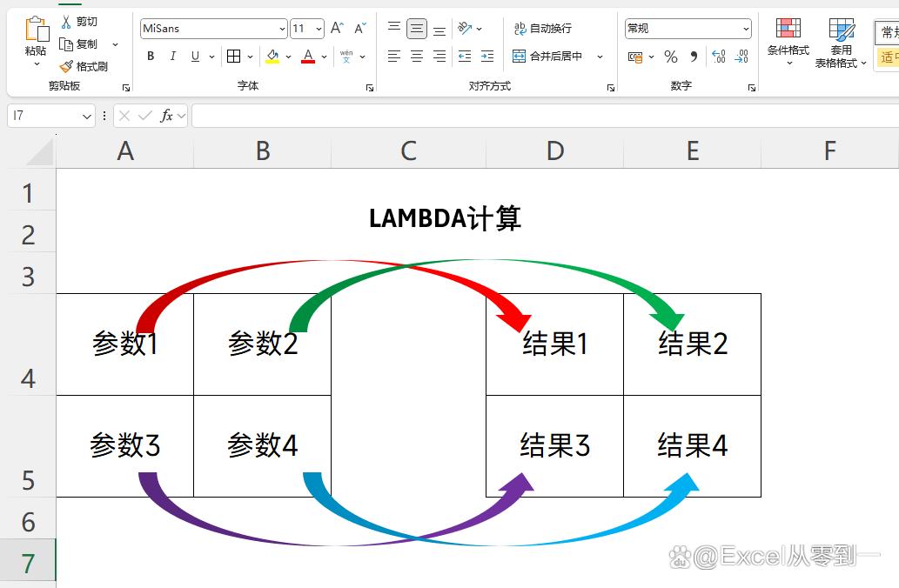Image resolution: width=899 pixels, height=588 pixels.
Task: Decrease font size with the smaller A icon
Action: 360,28
